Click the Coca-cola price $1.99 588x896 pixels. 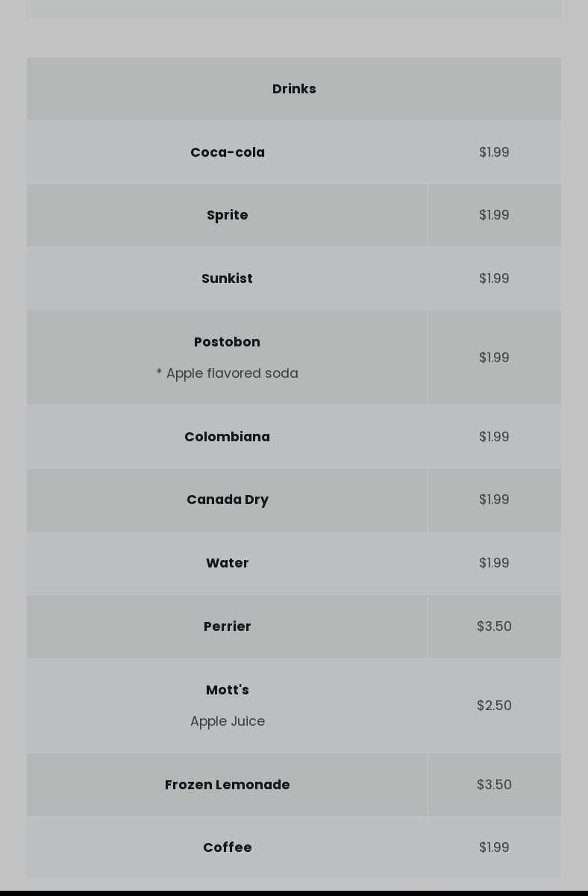click(494, 152)
